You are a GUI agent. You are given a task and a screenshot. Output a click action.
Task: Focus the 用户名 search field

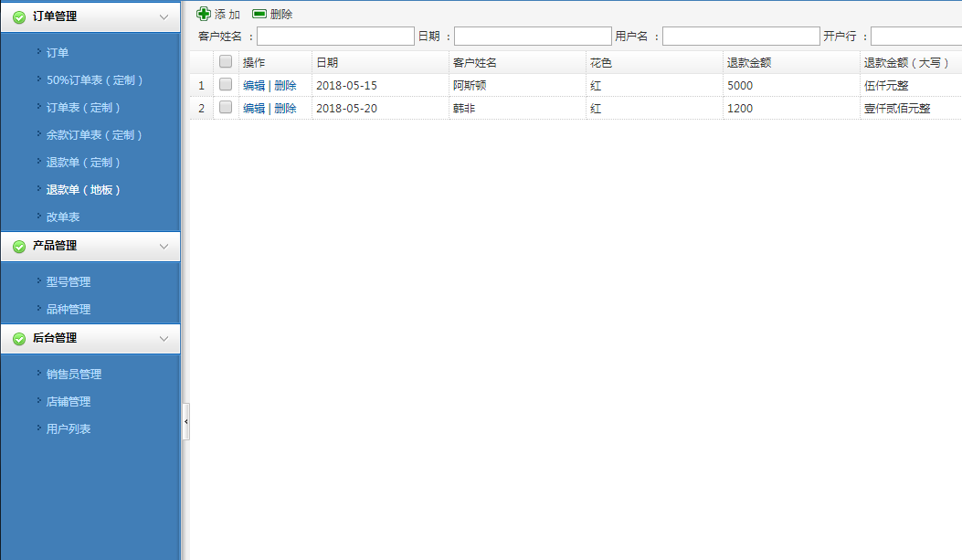[741, 37]
